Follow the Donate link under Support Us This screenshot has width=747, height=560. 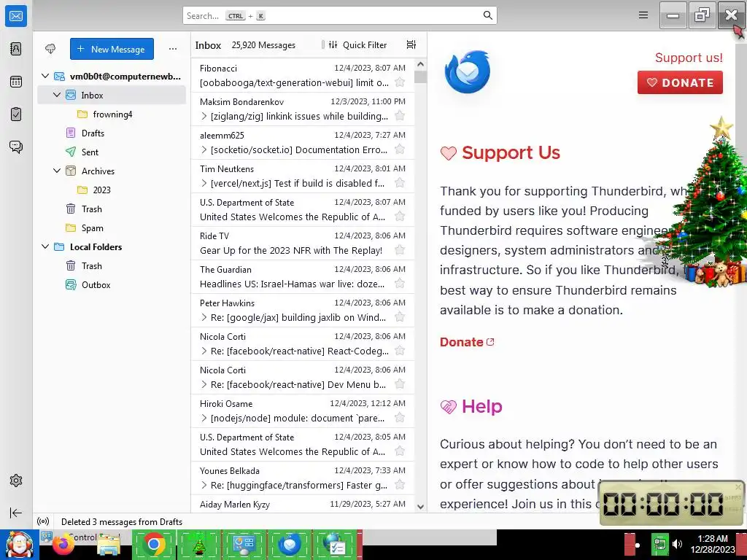[467, 342]
